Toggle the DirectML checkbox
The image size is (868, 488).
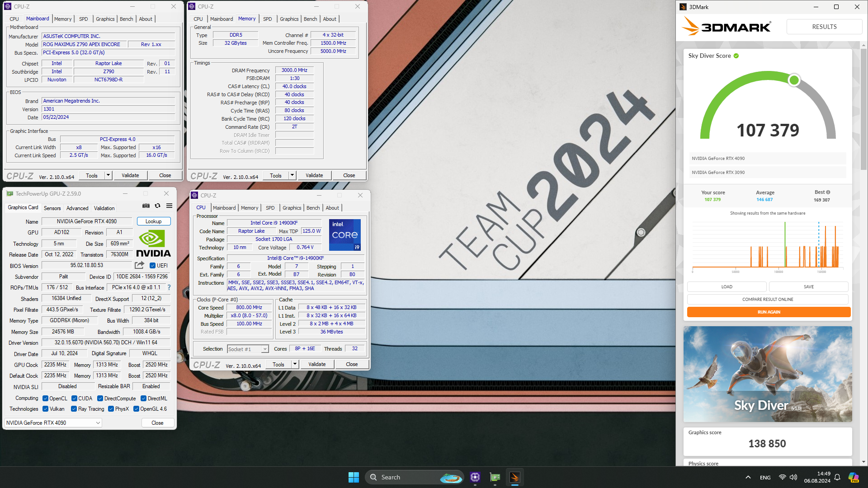click(143, 399)
